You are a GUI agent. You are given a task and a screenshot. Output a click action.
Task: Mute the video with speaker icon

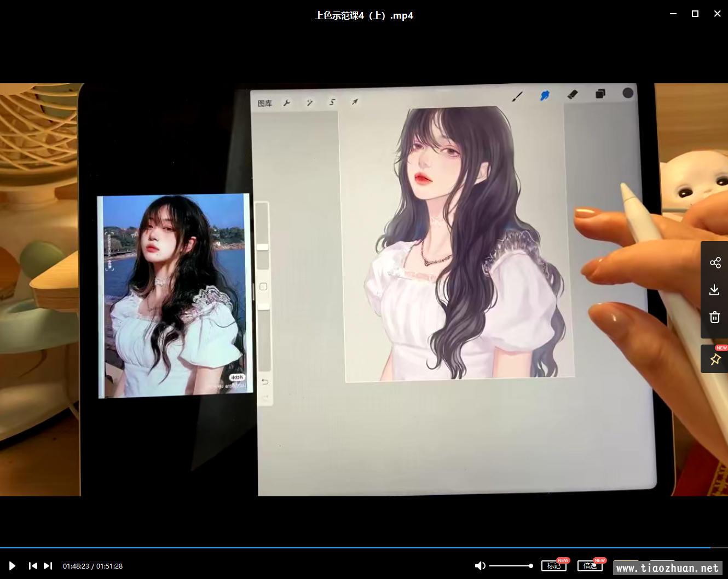pyautogui.click(x=480, y=566)
